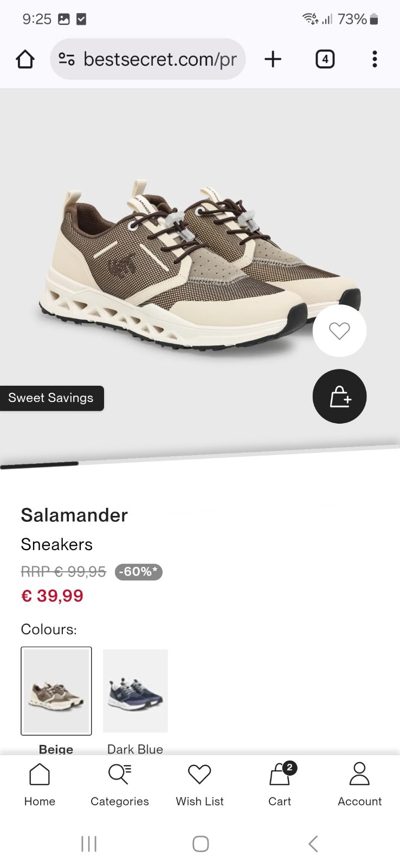
Task: Open the Cart tab with 2 items
Action: tap(280, 785)
